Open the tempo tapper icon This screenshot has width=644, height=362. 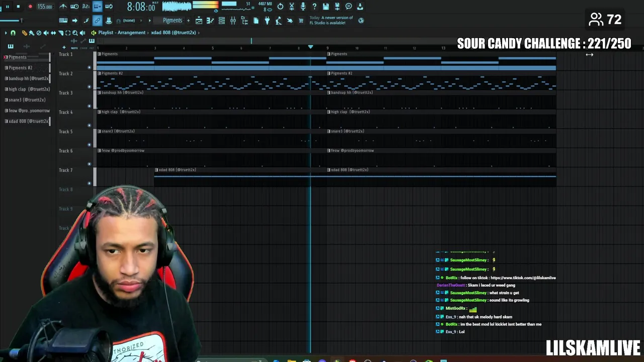coord(278,21)
